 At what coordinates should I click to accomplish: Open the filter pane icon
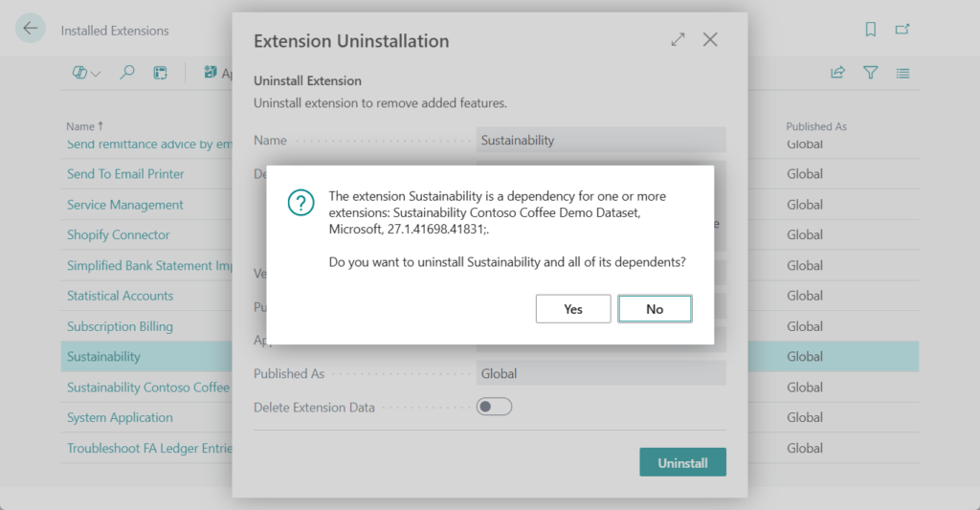coord(870,73)
